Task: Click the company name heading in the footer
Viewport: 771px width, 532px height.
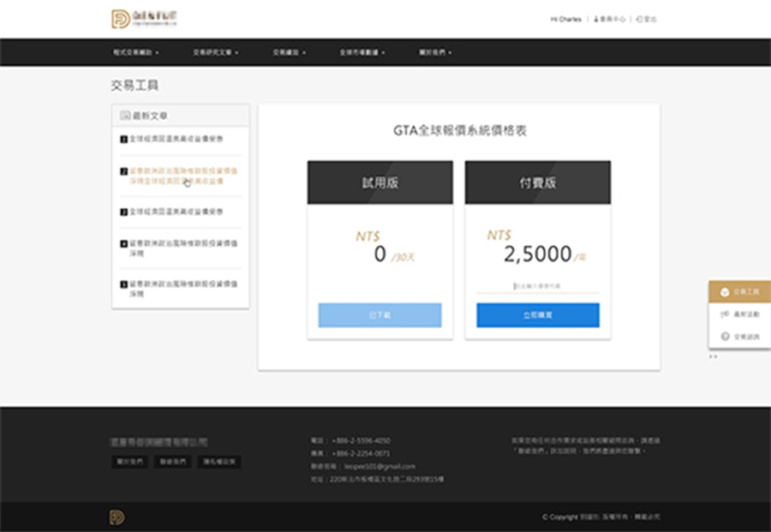Action: 158,443
